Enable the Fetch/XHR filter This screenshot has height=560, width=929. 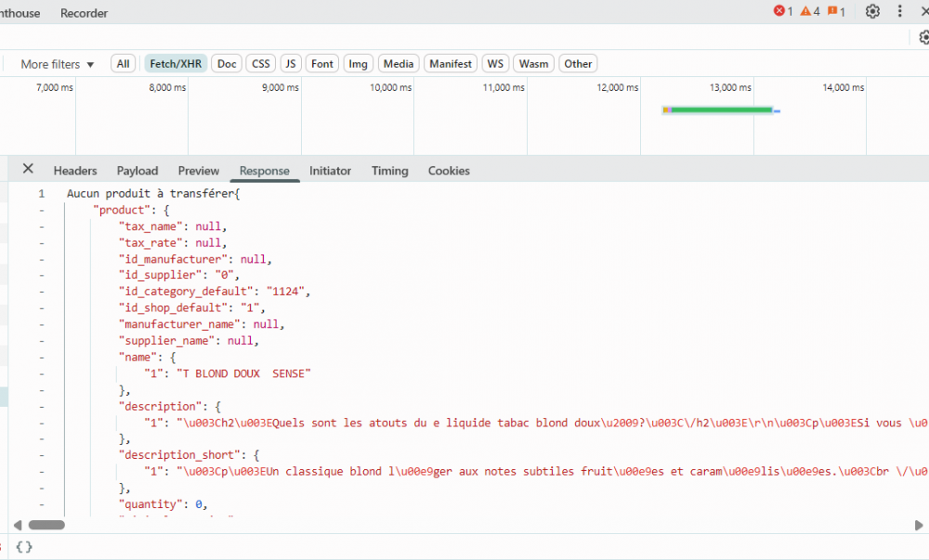[176, 64]
